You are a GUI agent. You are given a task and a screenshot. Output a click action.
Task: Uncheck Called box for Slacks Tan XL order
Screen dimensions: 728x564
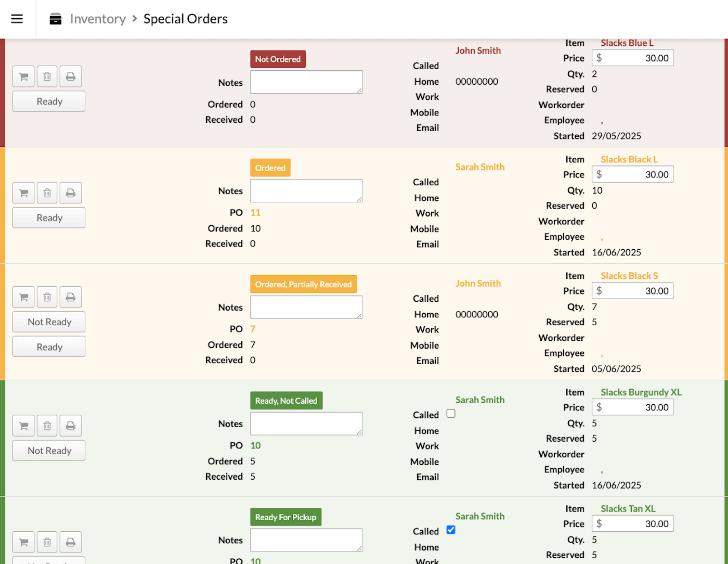(x=451, y=530)
